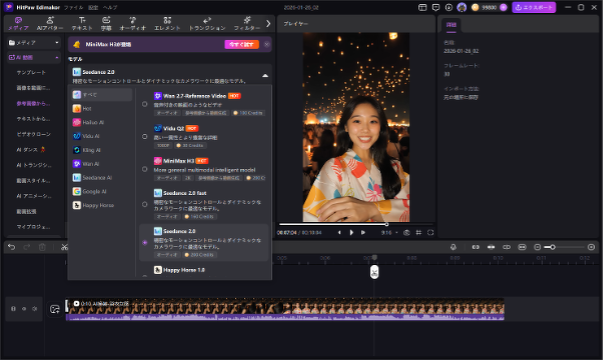
Task: Zoom out the timeline with minus button
Action: point(537,247)
